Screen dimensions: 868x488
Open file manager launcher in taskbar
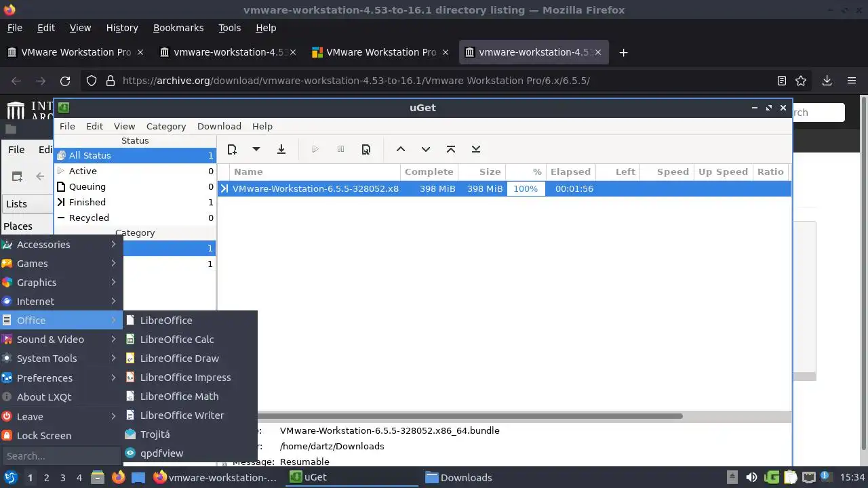click(98, 477)
